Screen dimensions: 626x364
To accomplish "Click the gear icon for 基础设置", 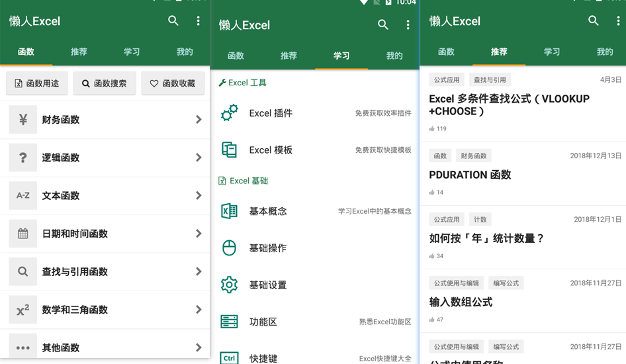I will [x=229, y=285].
